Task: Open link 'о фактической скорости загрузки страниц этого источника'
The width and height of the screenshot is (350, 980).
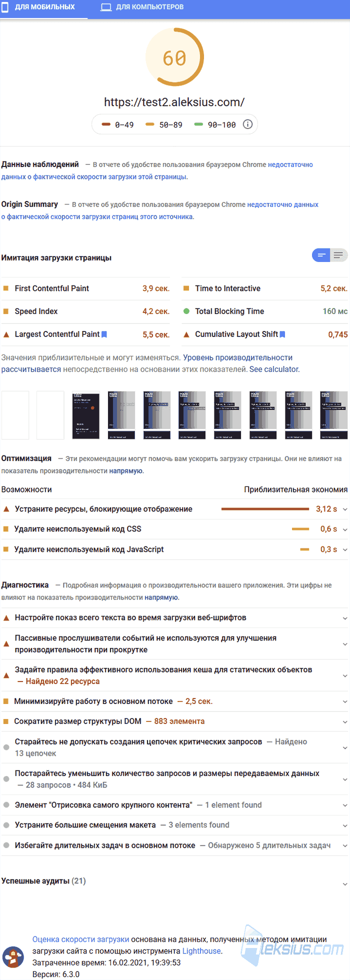Action: pyautogui.click(x=97, y=217)
